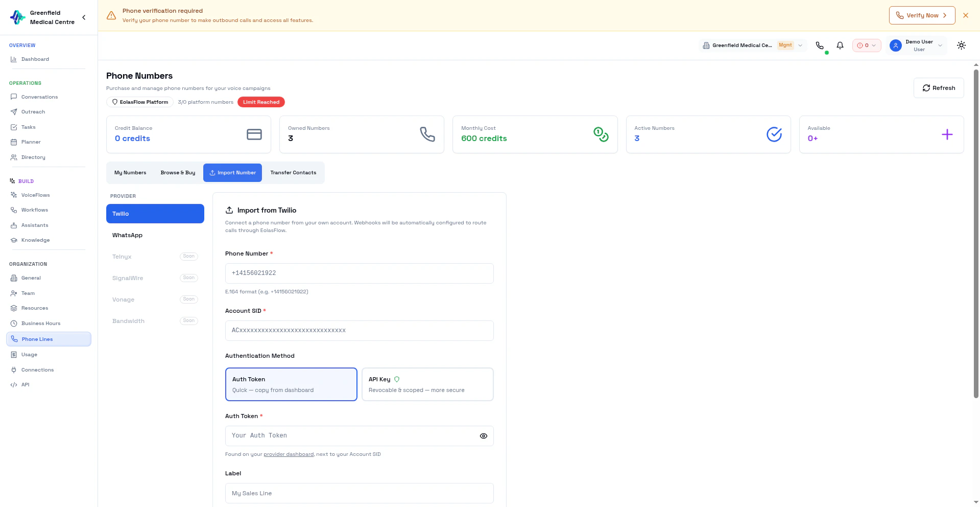Toggle light/dark theme sun icon
Image resolution: width=980 pixels, height=507 pixels.
[x=961, y=45]
